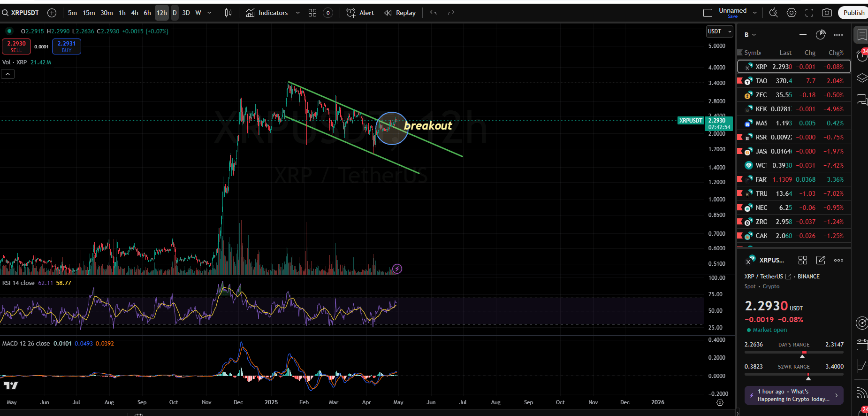The width and height of the screenshot is (868, 416).
Task: Open the candlestick chart type menu
Action: tap(228, 13)
